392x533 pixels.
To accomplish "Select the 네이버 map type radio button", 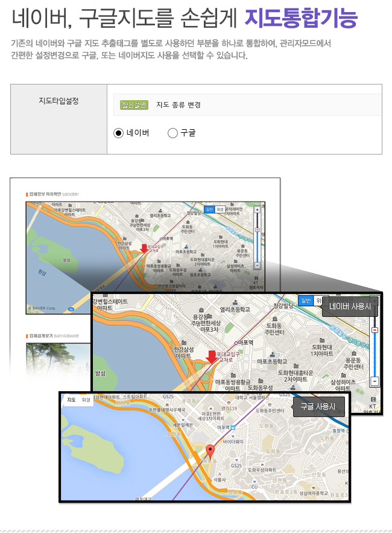I will pos(118,133).
